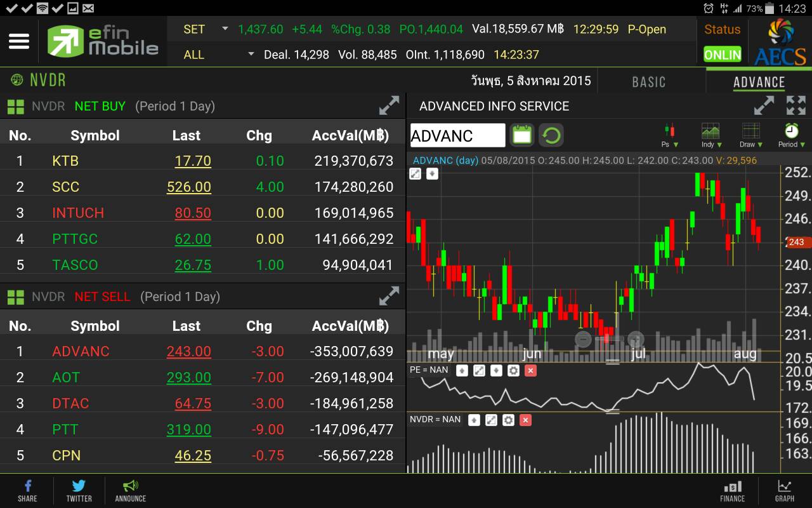Tap the 243 current price marker
This screenshot has height=508, width=812.
[797, 242]
